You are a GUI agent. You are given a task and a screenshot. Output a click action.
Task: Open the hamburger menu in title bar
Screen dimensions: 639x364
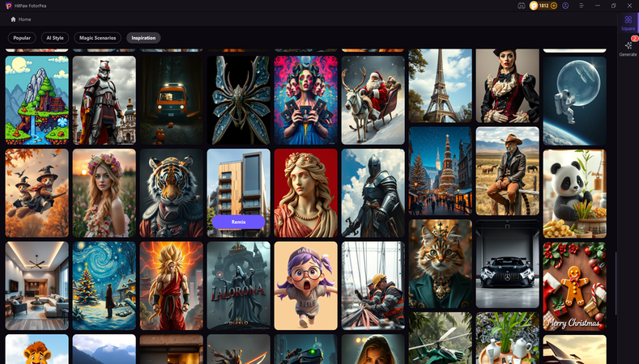click(581, 6)
